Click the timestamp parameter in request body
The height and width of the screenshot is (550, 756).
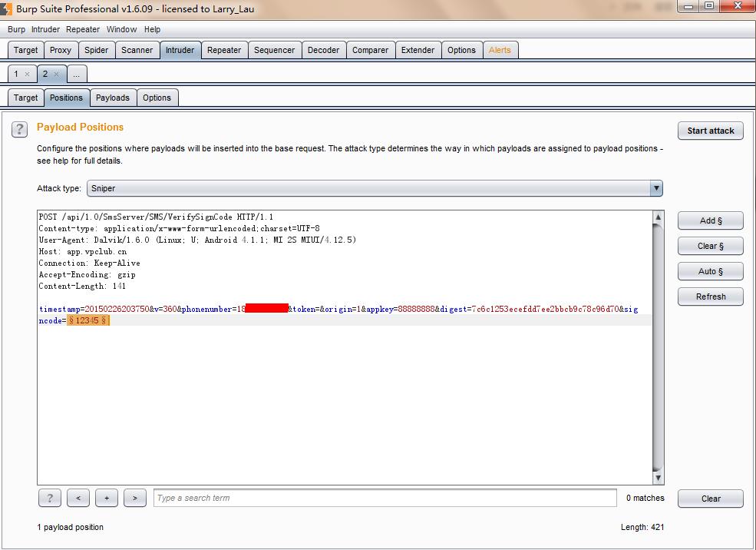coord(94,310)
